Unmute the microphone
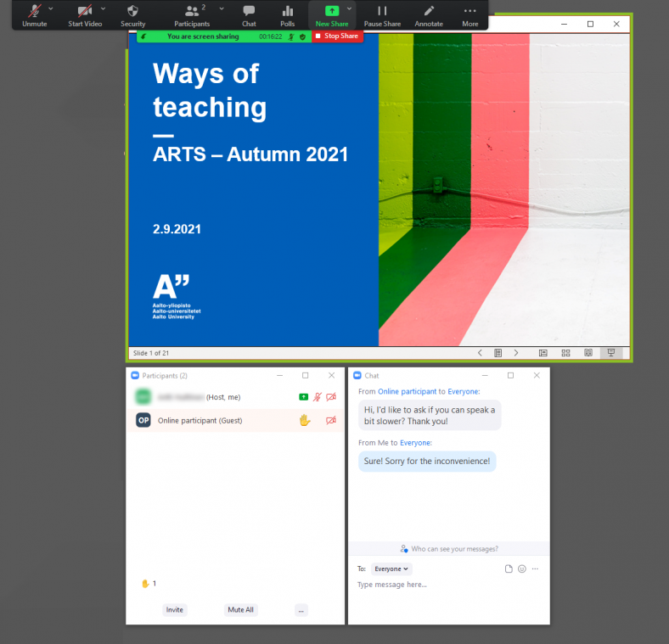This screenshot has width=669, height=644. (34, 14)
